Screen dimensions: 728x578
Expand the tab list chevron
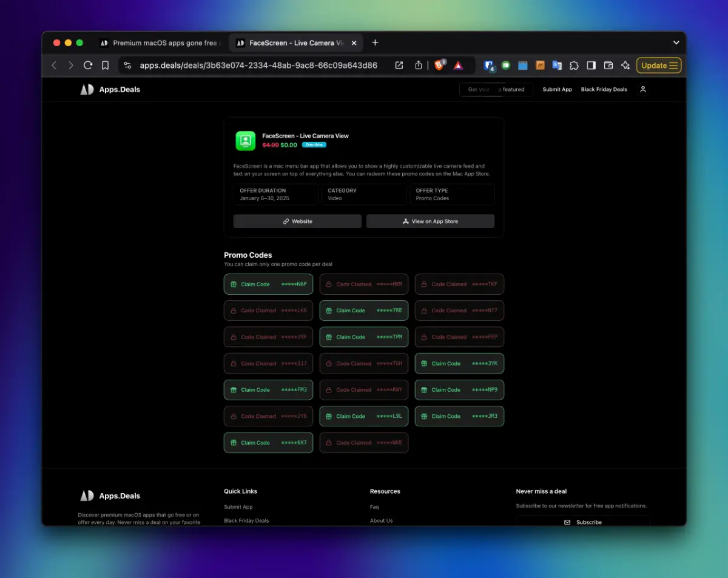(x=676, y=43)
